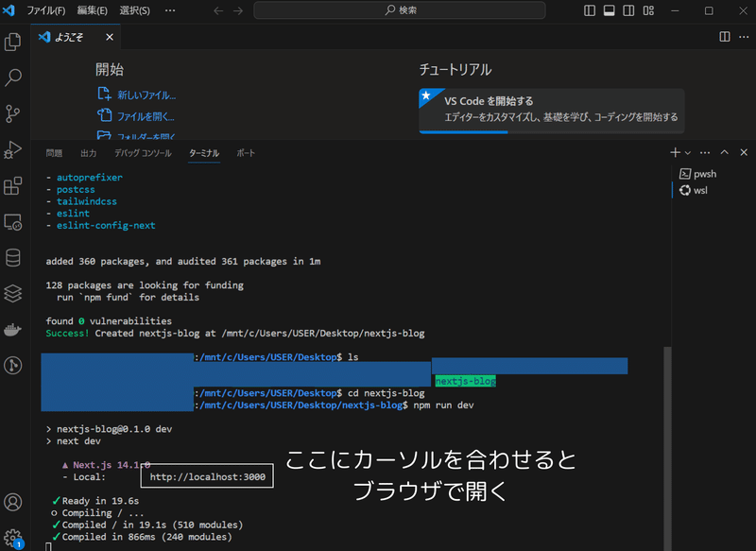
Task: Select the wsl terminal
Action: (694, 190)
